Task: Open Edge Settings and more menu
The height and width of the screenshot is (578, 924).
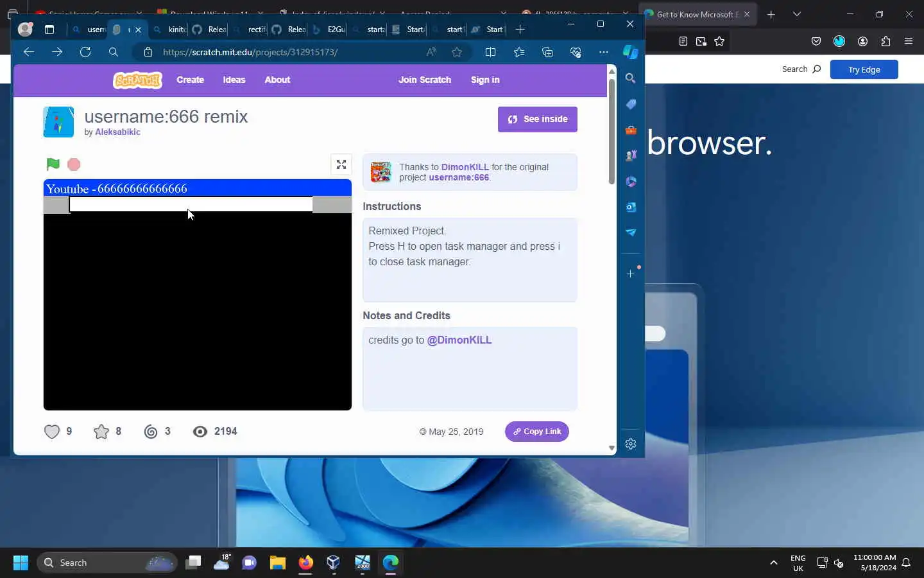Action: (604, 52)
